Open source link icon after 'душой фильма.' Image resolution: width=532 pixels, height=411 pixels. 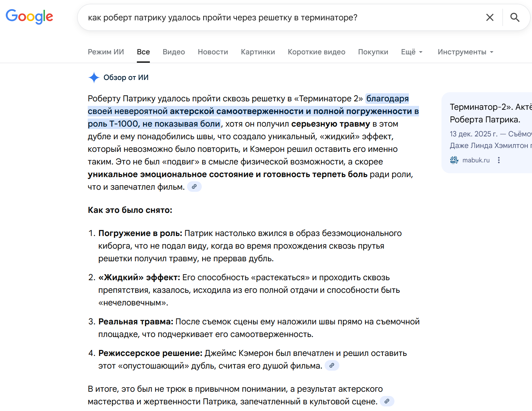click(x=332, y=365)
